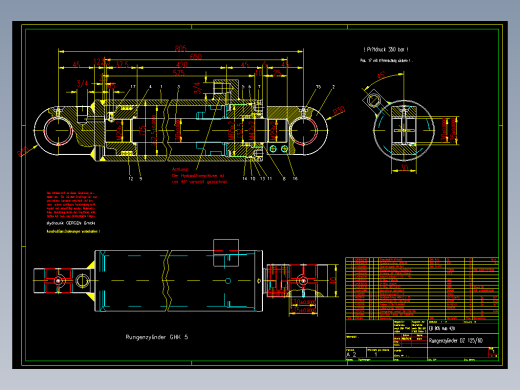520x390 pixels.
Task: Pick part balloon number 8
Action: (x=284, y=179)
